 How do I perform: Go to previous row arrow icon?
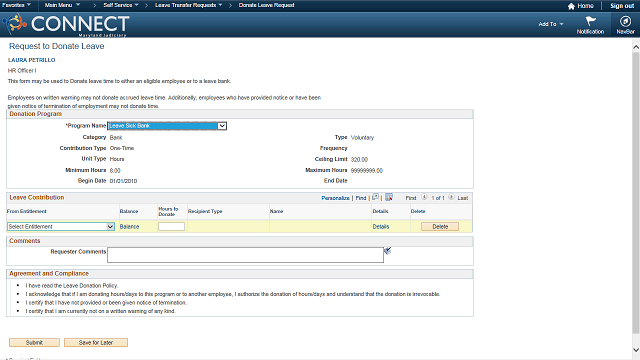point(424,197)
